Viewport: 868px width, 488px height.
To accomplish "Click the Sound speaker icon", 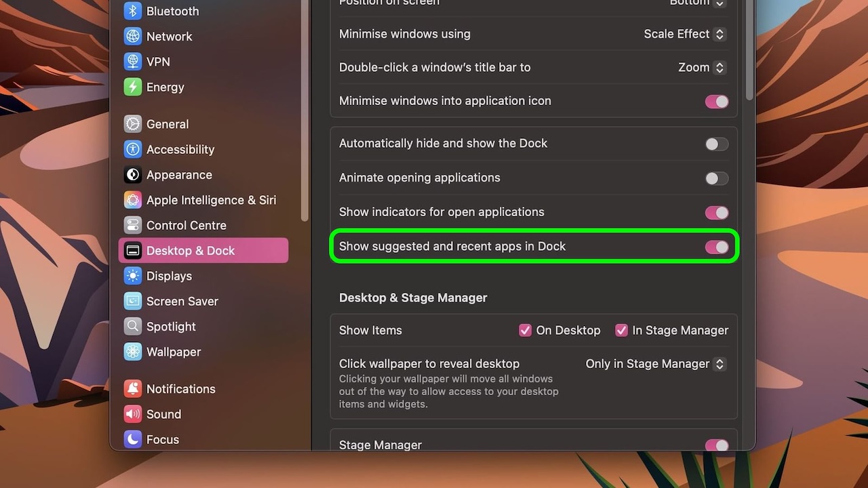I will pyautogui.click(x=132, y=414).
